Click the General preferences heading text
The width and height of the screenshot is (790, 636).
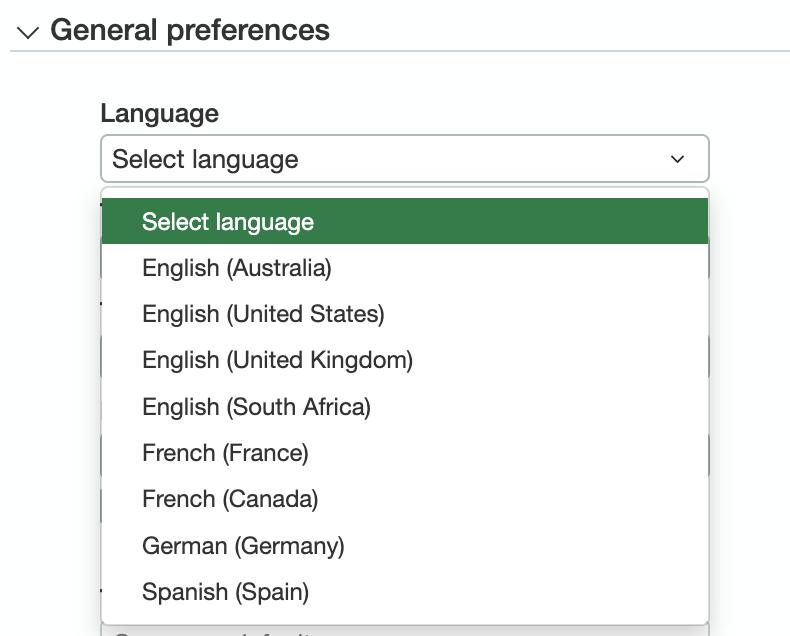[x=190, y=30]
